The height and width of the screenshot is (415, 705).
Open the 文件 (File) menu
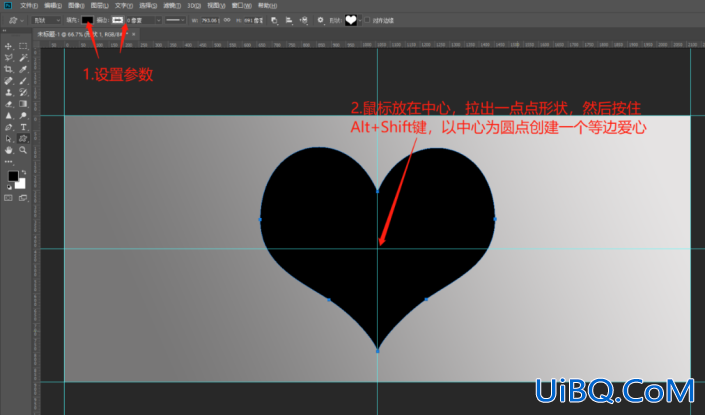click(x=29, y=5)
